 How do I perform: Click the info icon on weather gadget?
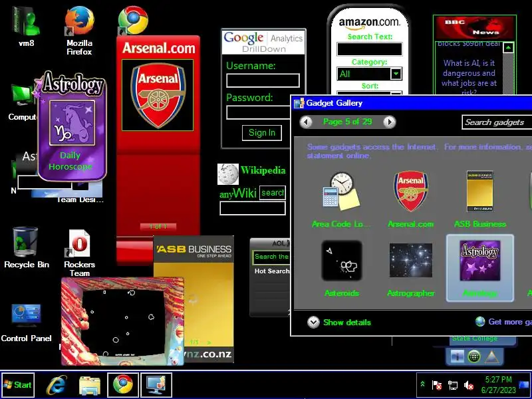pyautogui.click(x=457, y=356)
